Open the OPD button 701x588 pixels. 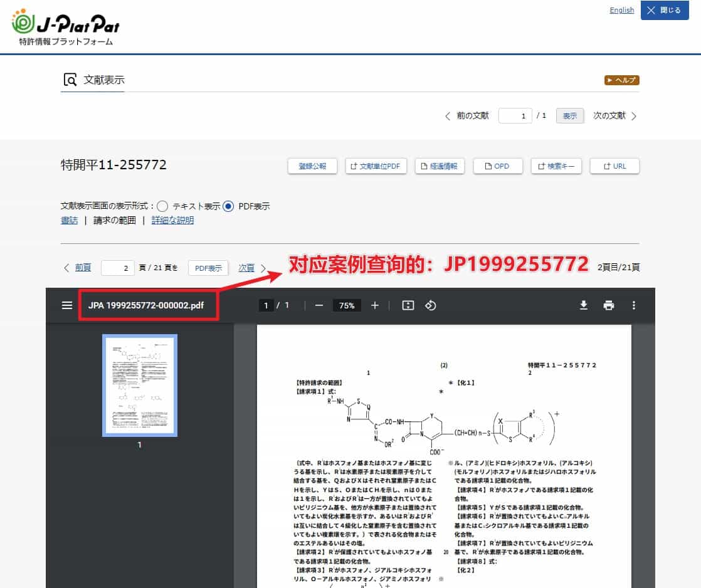tap(498, 166)
